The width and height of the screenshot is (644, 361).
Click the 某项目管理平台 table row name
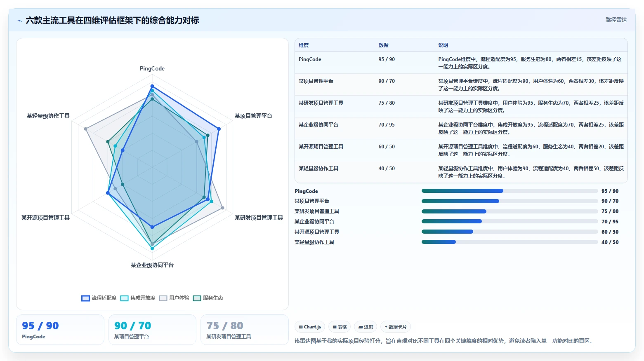[x=316, y=81]
